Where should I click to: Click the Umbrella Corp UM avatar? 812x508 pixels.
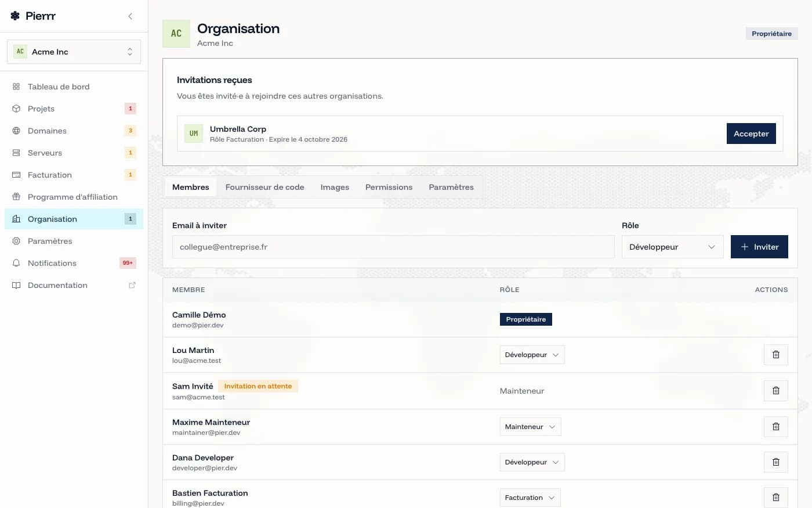pos(194,134)
